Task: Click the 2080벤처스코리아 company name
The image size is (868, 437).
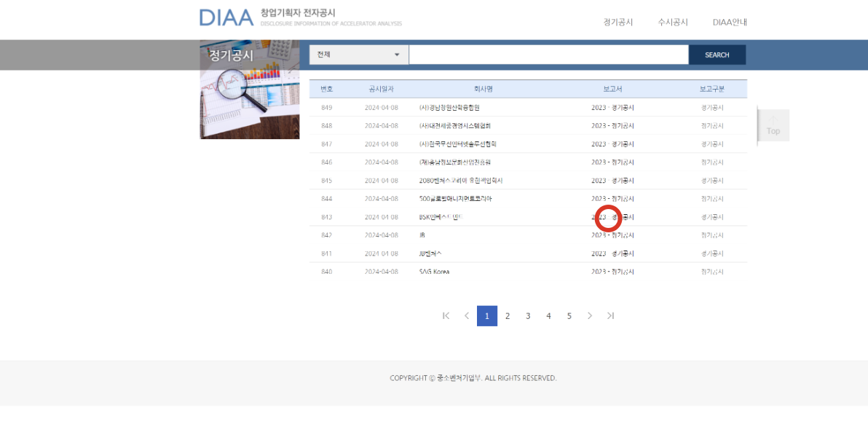Action: [x=460, y=181]
